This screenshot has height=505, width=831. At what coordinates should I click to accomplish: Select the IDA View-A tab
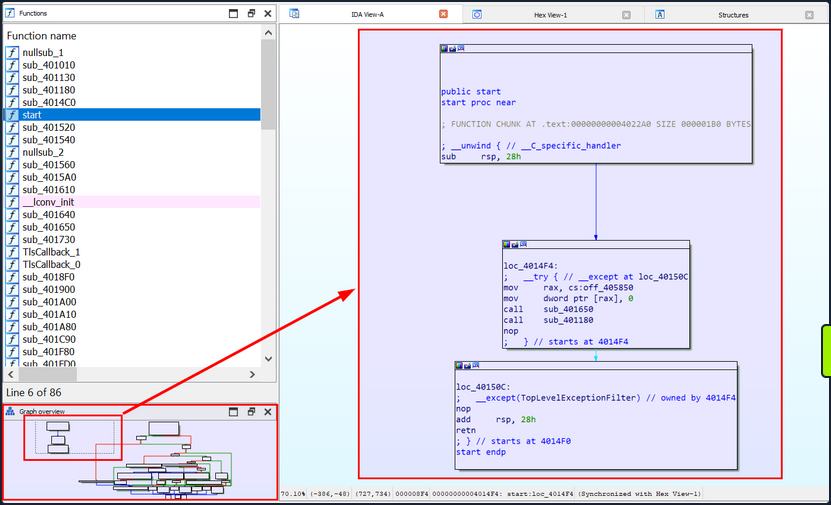(x=367, y=14)
